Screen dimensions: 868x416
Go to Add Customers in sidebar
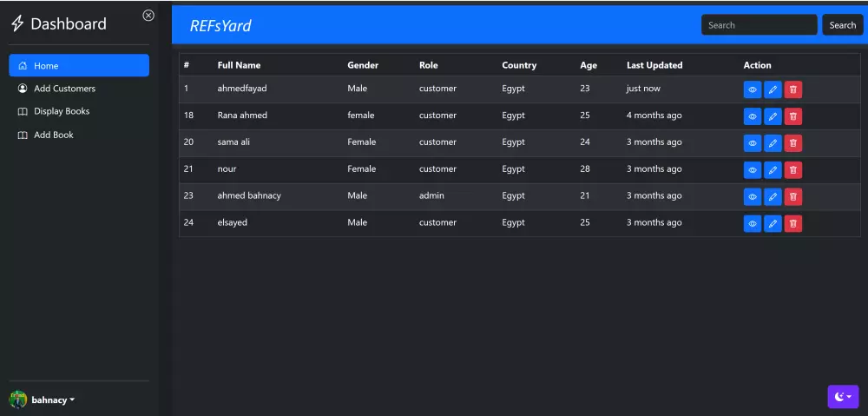pos(64,89)
